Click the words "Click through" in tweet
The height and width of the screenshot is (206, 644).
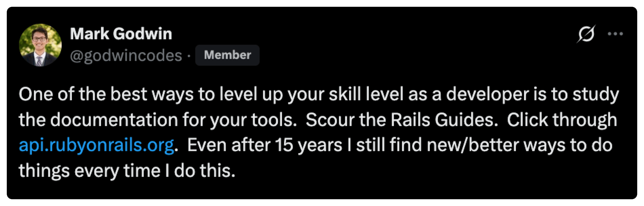coord(562,120)
